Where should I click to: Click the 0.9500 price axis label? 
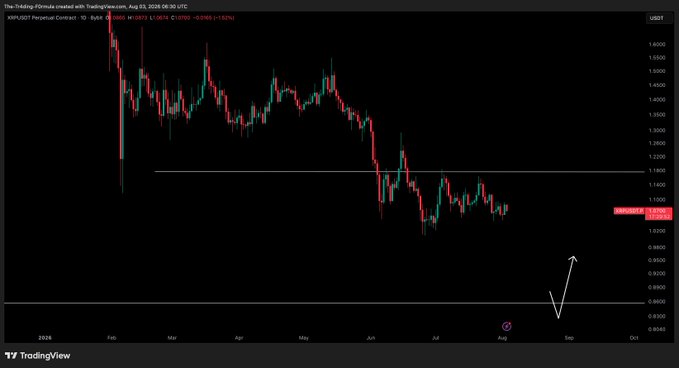657,260
